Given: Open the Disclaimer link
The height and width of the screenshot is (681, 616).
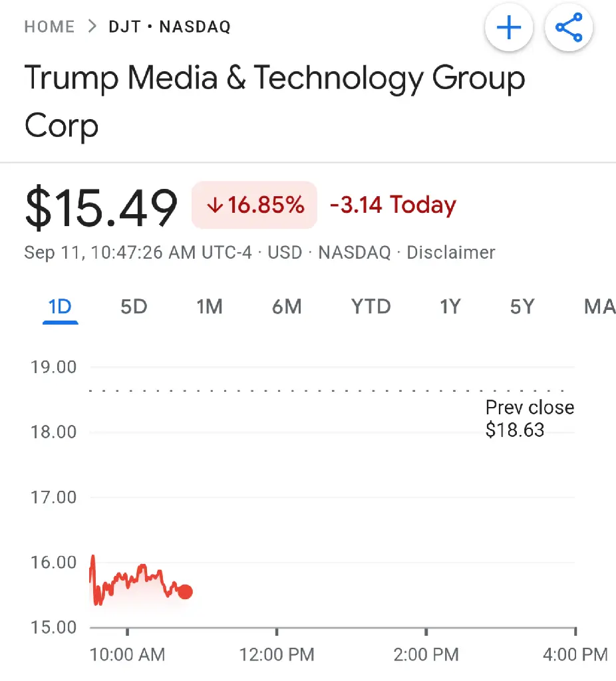Looking at the screenshot, I should (x=451, y=252).
